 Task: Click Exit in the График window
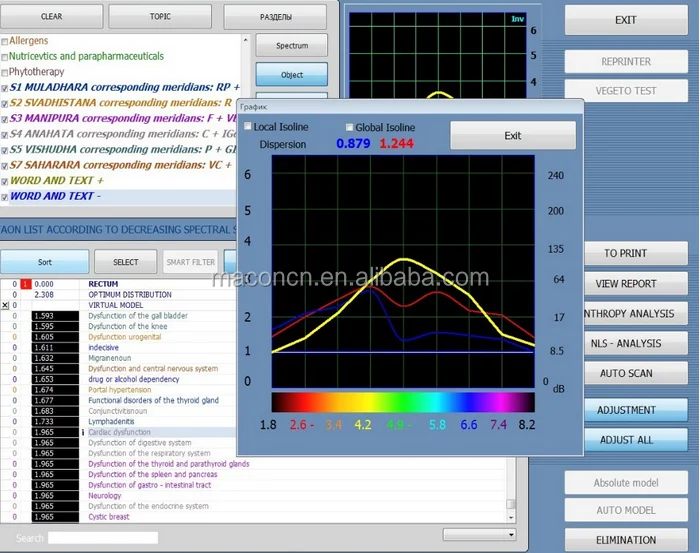point(512,136)
